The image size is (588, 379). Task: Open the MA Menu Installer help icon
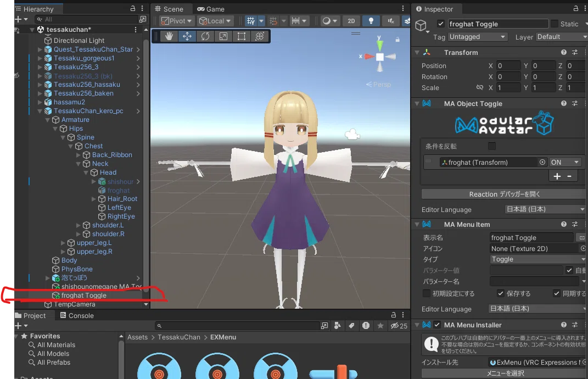[564, 325]
